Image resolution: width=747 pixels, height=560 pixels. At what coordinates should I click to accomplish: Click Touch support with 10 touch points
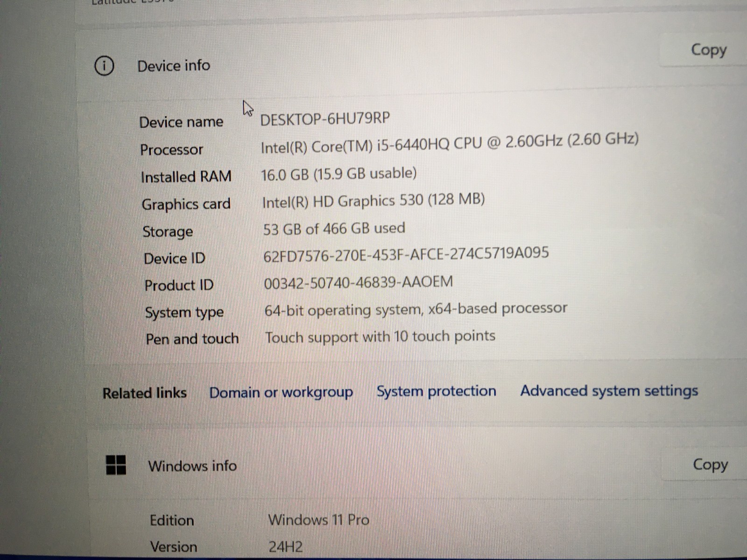coord(380,337)
